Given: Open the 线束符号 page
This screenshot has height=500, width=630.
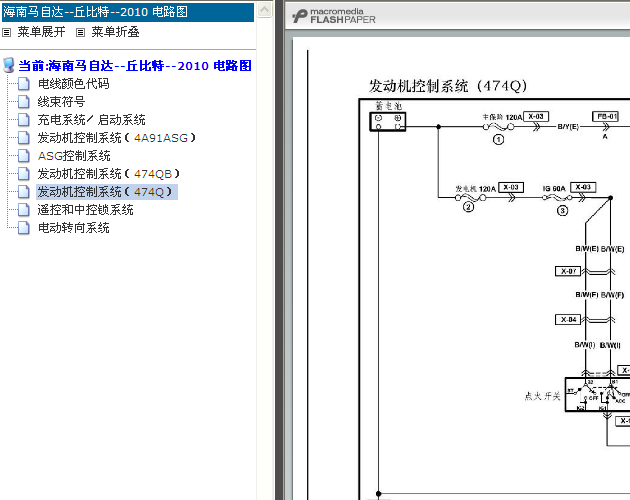Looking at the screenshot, I should point(61,102).
